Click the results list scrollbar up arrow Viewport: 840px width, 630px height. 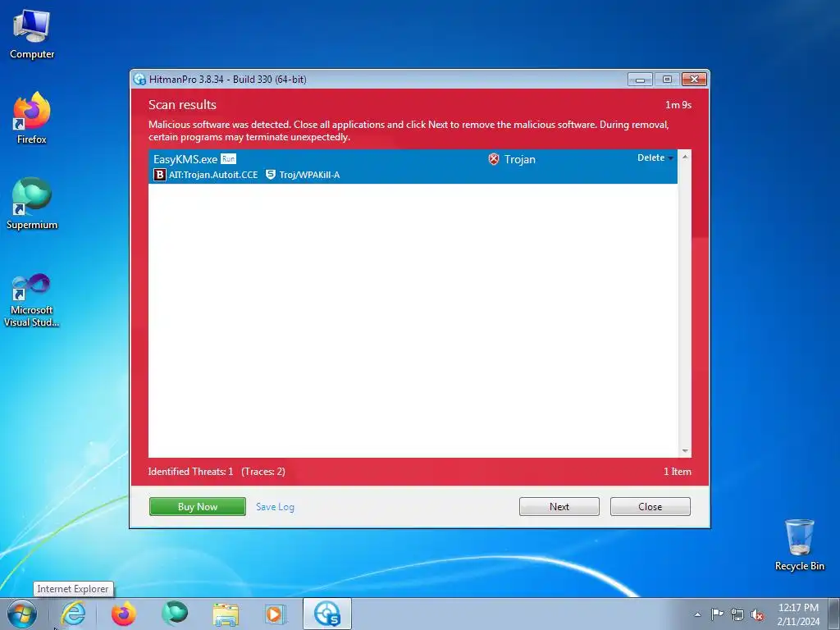(x=685, y=157)
